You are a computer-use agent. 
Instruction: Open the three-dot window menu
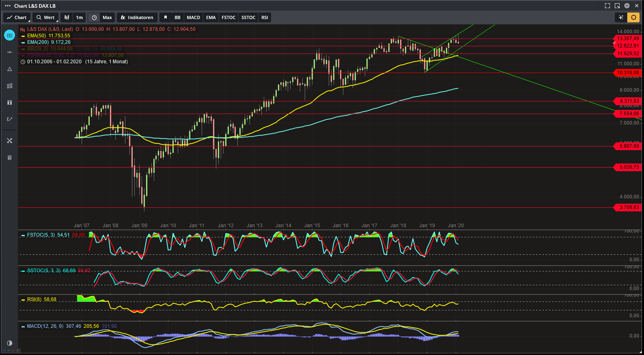tap(7, 6)
